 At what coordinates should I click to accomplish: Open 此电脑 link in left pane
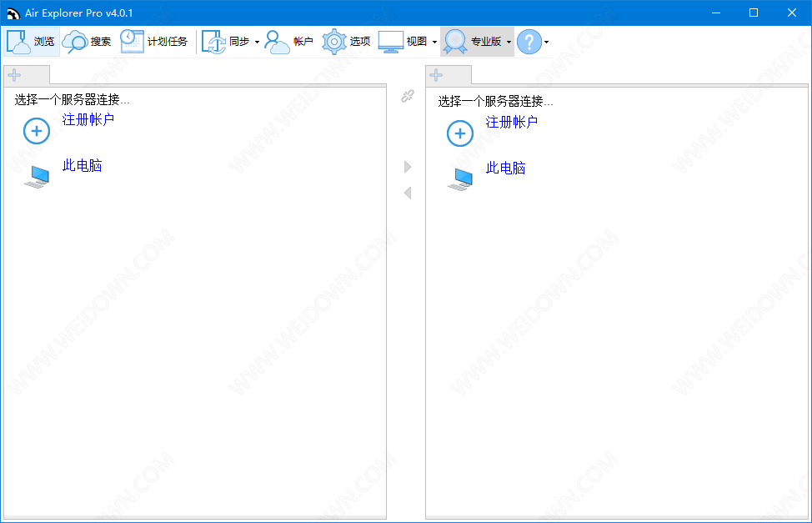click(83, 166)
